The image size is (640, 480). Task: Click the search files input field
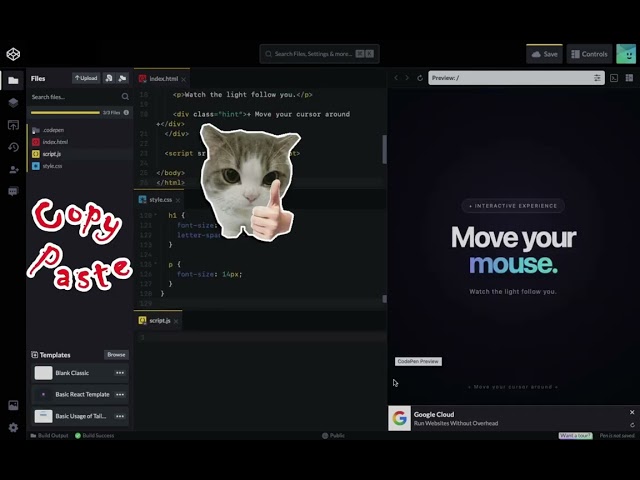click(x=76, y=97)
